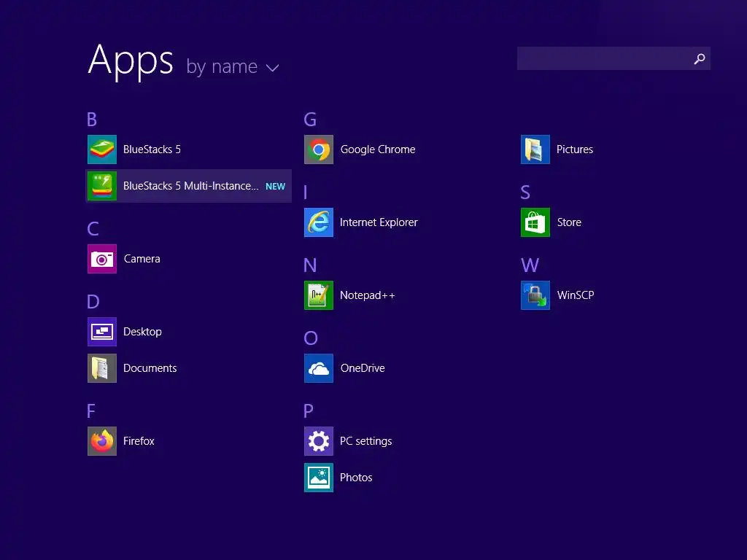Image resolution: width=747 pixels, height=560 pixels.
Task: Launch the Firefox icon
Action: (x=102, y=441)
